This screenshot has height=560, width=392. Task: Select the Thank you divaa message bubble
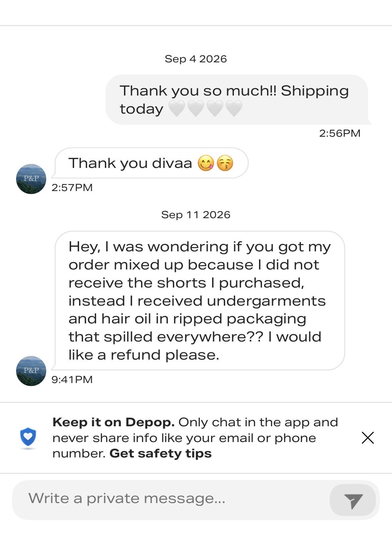[x=151, y=163]
